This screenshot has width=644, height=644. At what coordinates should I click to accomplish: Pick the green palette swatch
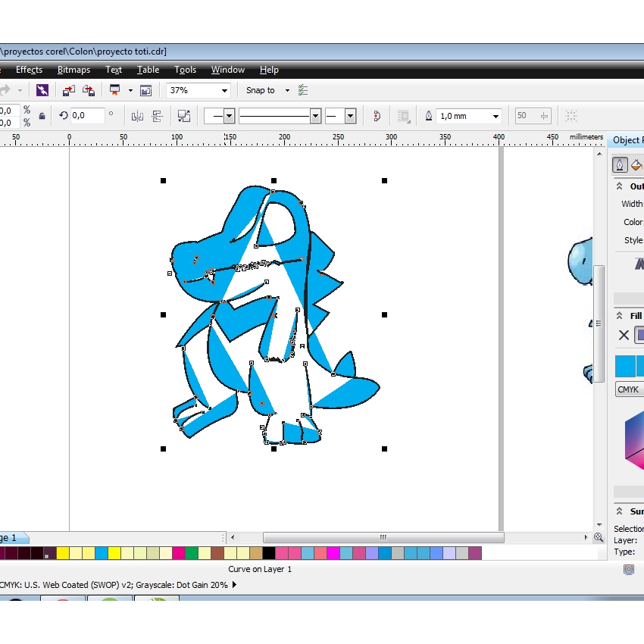[192, 553]
